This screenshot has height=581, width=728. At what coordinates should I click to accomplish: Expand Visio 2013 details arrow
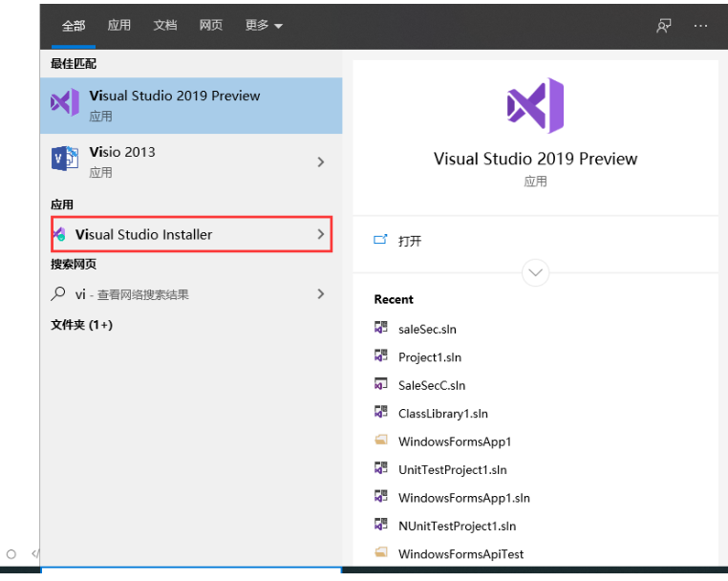click(321, 162)
